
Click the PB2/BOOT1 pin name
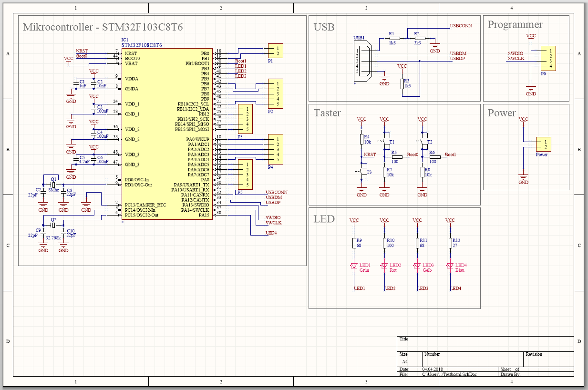pyautogui.click(x=197, y=63)
